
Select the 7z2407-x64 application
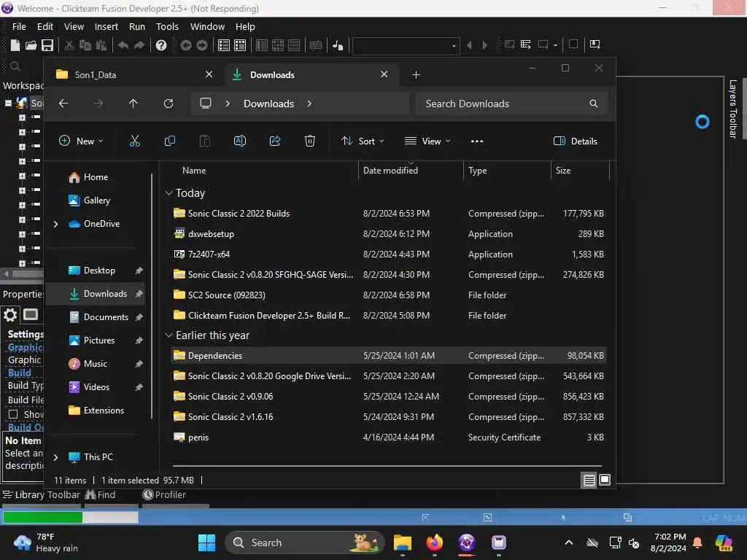(388, 254)
